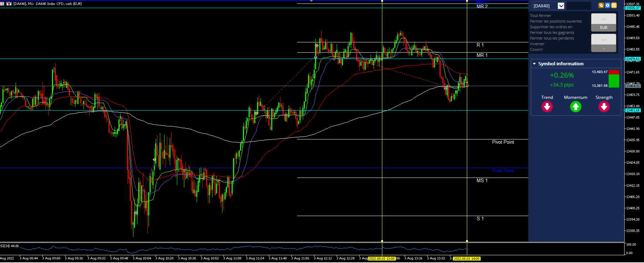Click the blue gear settings icon

tap(607, 5)
